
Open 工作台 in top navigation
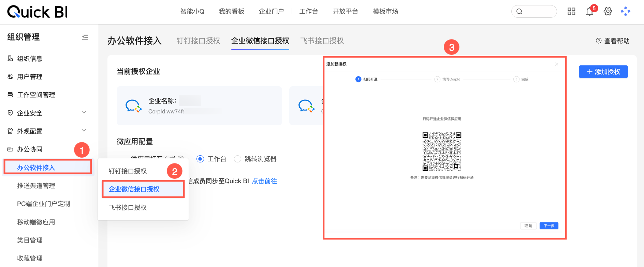click(x=309, y=12)
